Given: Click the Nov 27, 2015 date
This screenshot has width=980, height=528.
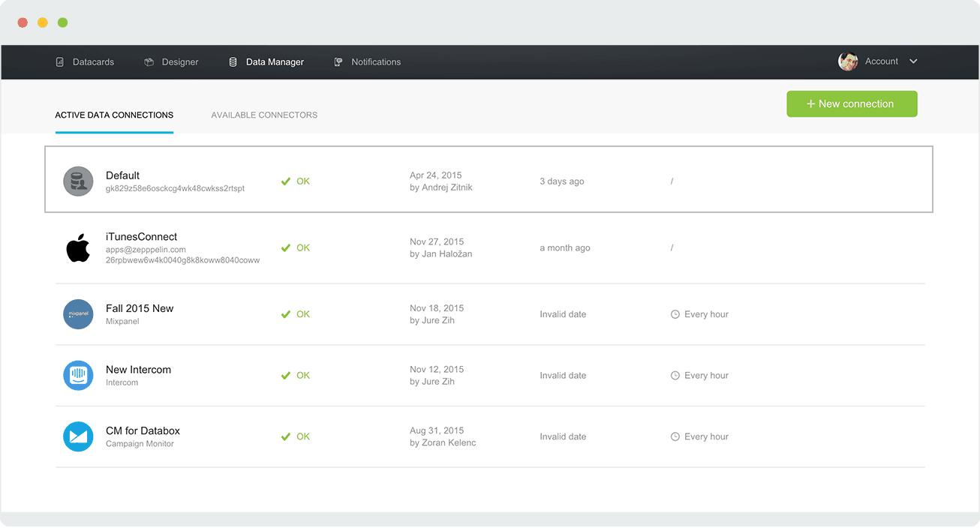Looking at the screenshot, I should [x=437, y=241].
